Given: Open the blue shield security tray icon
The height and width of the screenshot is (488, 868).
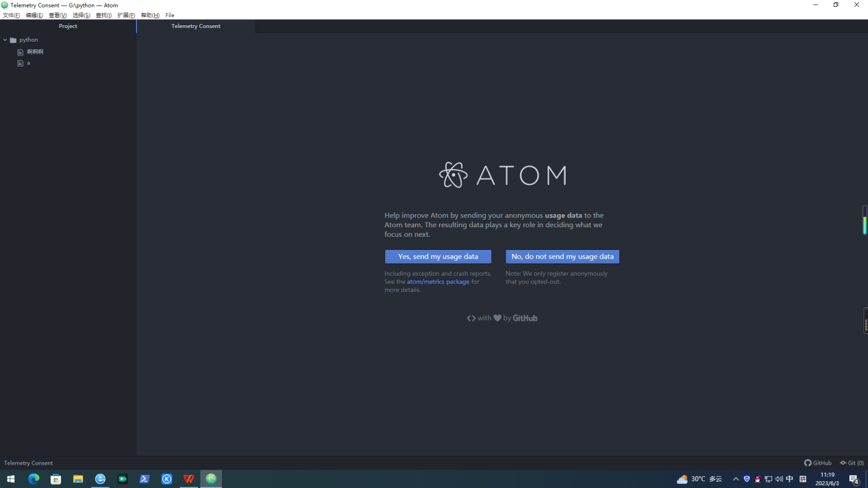Looking at the screenshot, I should tap(747, 479).
